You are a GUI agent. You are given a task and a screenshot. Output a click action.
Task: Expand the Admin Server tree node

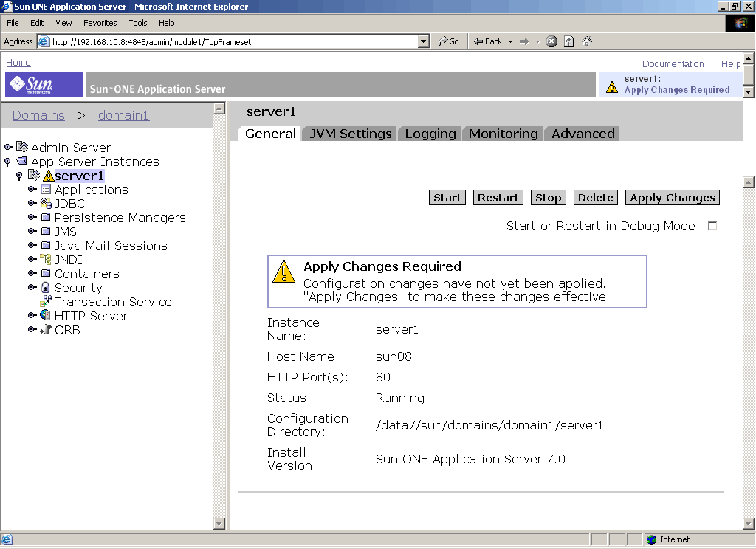click(9, 147)
